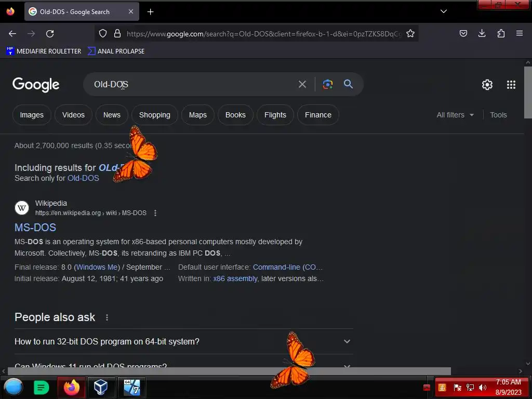Click the Wikipedia favicon on the result

coord(22,208)
